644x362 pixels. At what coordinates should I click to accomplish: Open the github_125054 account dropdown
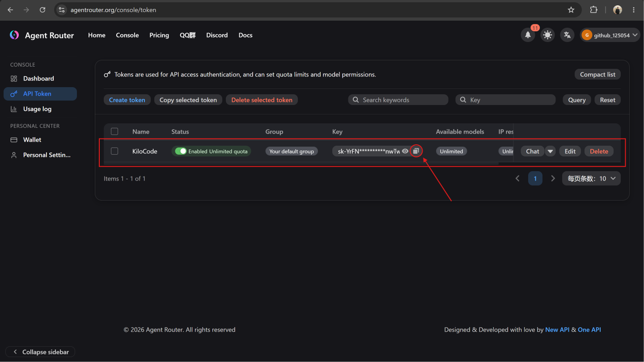[x=610, y=35]
